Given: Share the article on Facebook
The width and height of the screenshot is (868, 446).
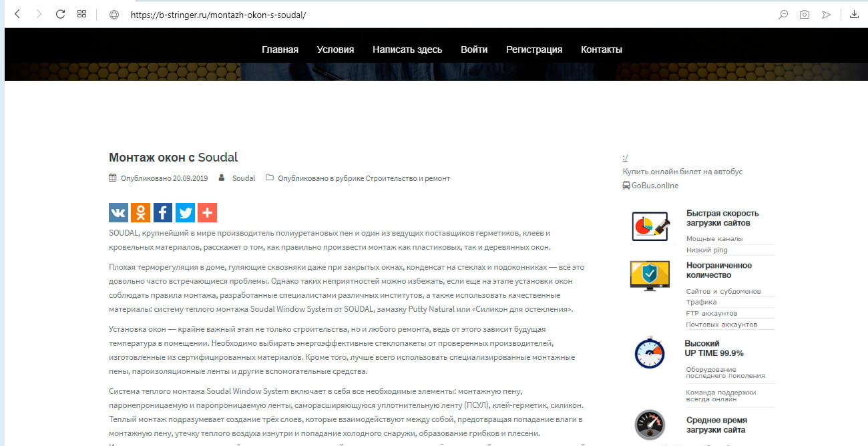Looking at the screenshot, I should pos(163,213).
